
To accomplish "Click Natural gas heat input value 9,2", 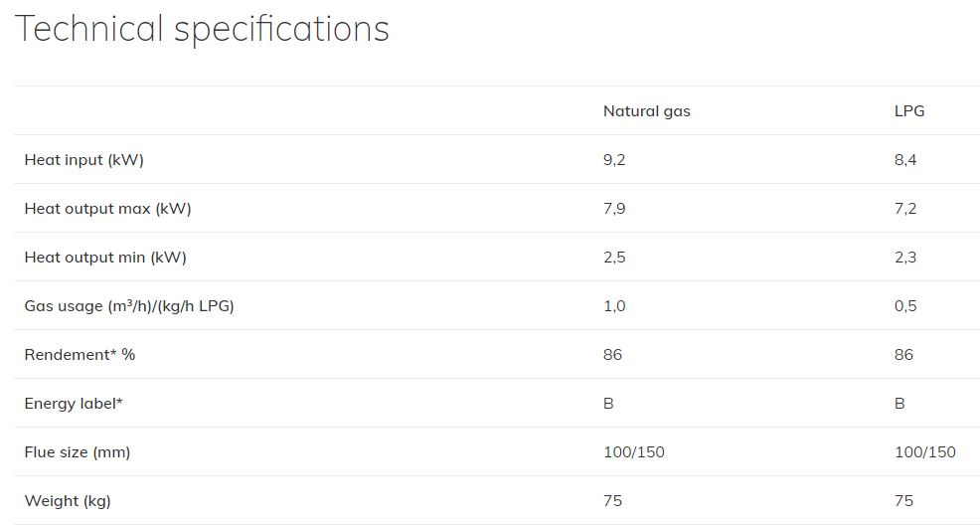I will [x=614, y=160].
